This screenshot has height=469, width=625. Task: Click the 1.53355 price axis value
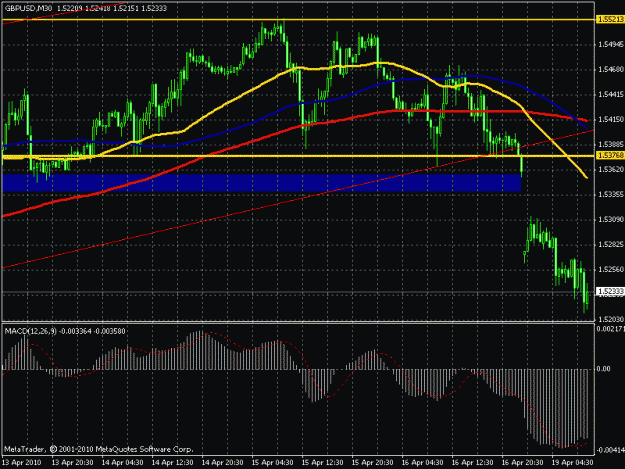610,194
